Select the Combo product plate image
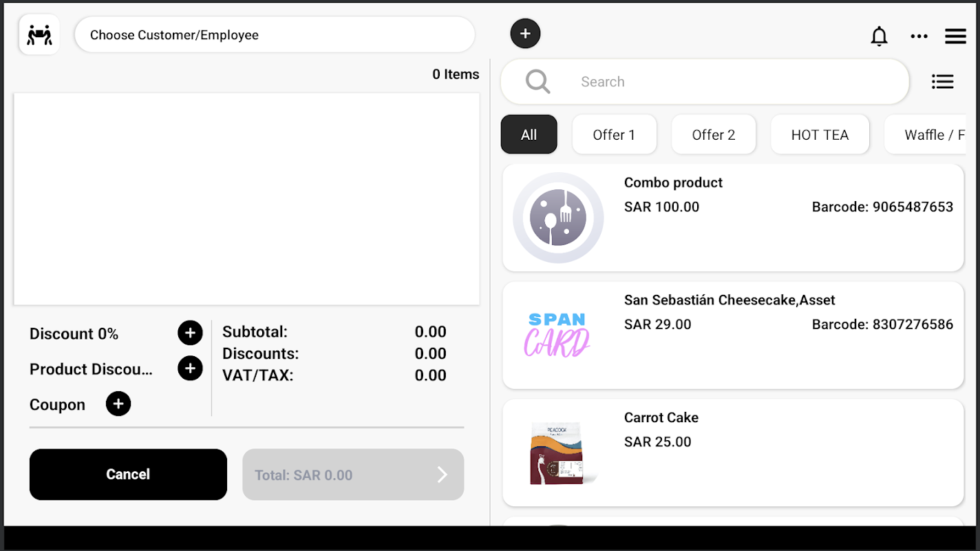The width and height of the screenshot is (980, 551). click(558, 218)
